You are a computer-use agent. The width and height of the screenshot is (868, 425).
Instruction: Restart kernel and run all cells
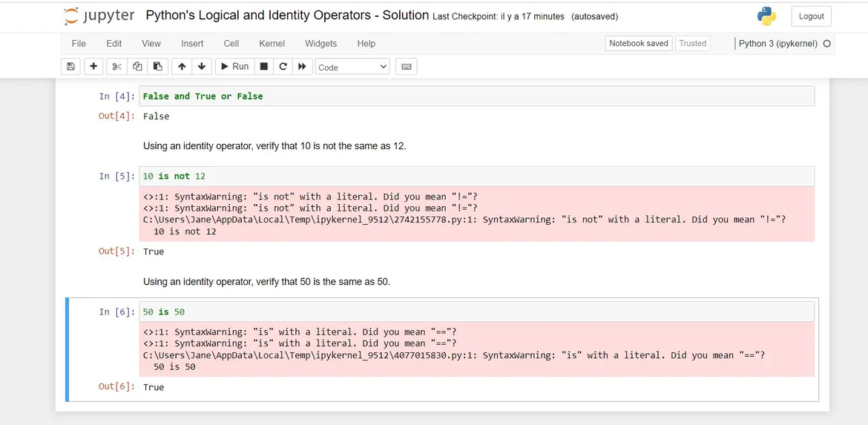[x=302, y=67]
